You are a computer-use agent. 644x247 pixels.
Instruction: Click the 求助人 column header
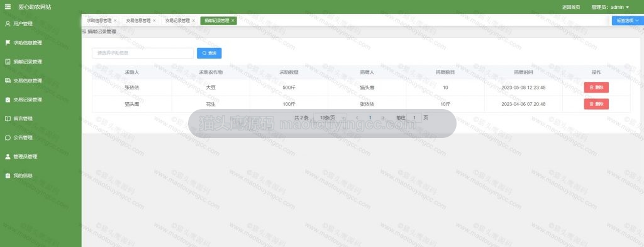(x=132, y=72)
